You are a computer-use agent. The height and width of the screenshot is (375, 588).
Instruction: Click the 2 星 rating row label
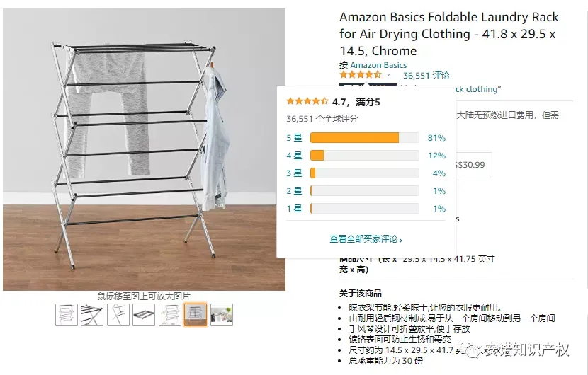click(294, 191)
